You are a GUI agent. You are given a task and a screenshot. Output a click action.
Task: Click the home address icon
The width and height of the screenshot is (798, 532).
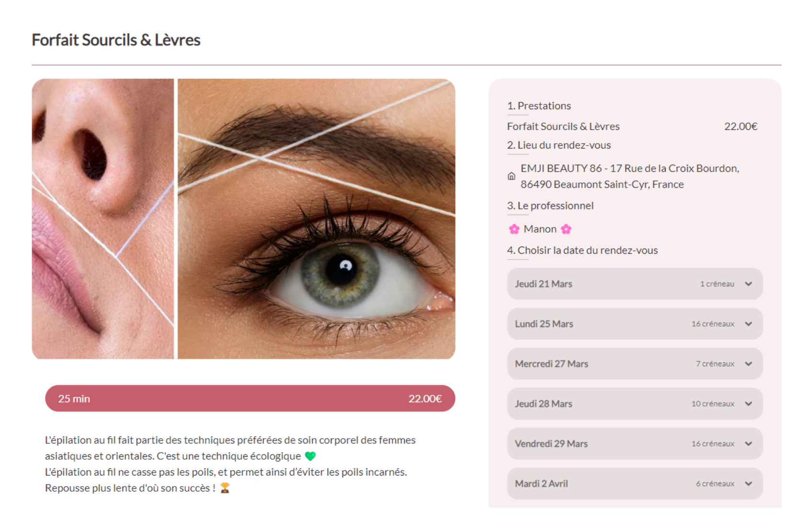click(x=511, y=176)
